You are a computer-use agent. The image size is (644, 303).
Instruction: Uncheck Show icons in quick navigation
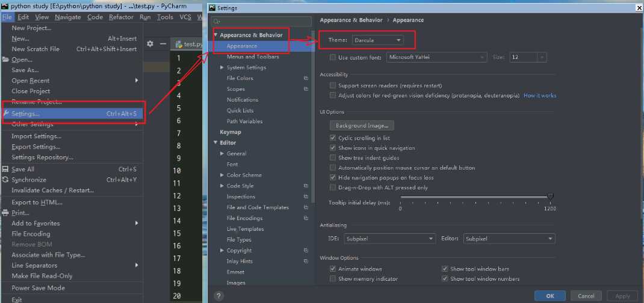(x=333, y=148)
